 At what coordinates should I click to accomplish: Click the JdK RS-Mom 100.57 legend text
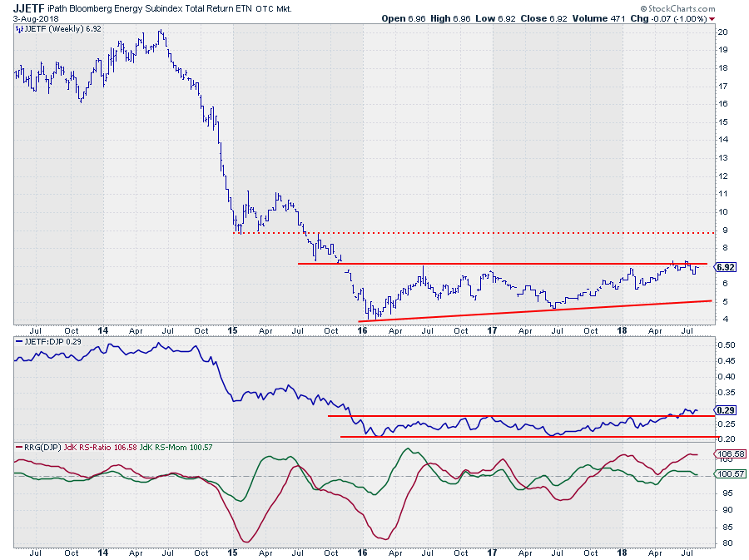[176, 448]
